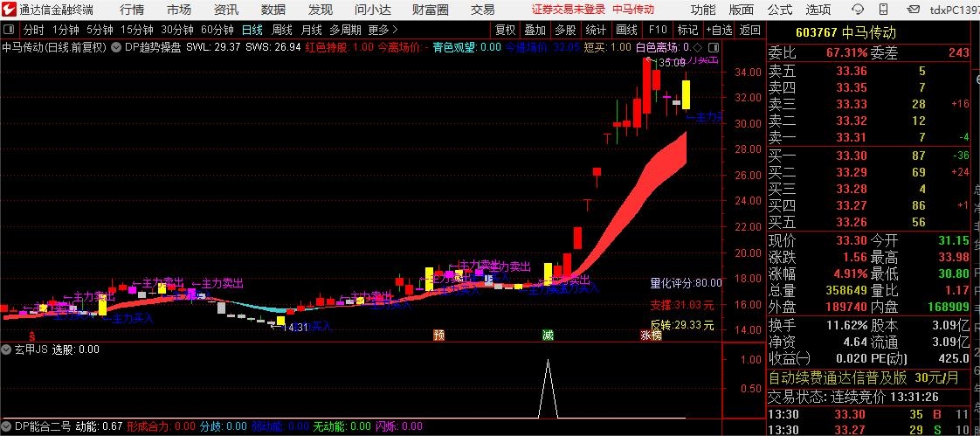Open the mobile phone icon in title bar
The height and width of the screenshot is (436, 980).
882,10
